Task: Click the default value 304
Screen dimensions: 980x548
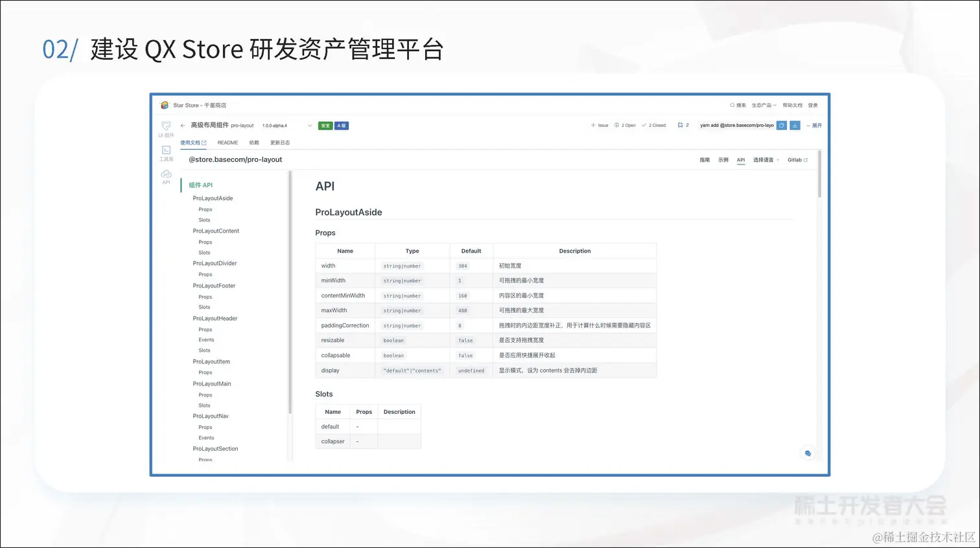Action: click(x=463, y=266)
